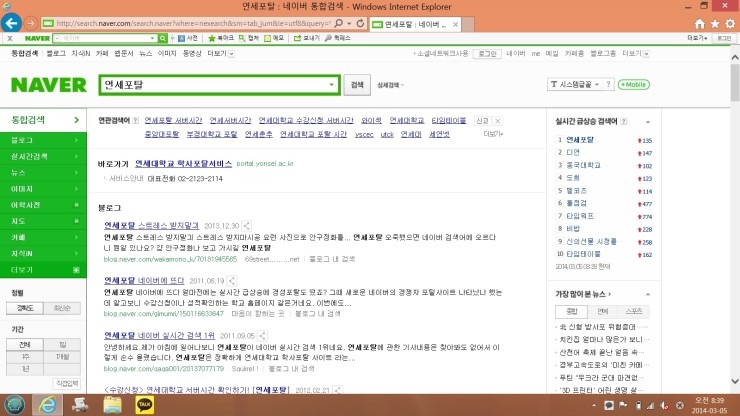Viewport: 740px width, 416px height.
Task: Click 보내기 in Naver toolbar
Action: [307, 38]
